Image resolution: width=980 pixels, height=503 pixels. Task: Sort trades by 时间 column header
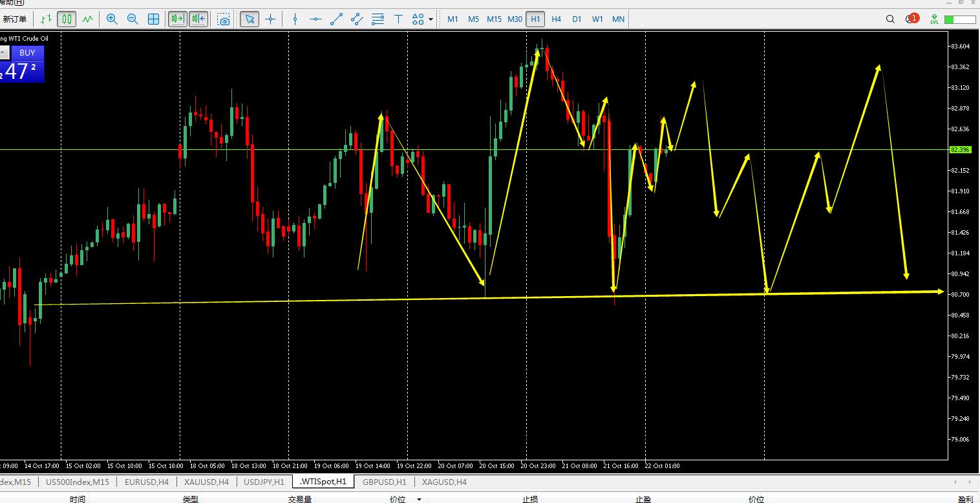click(78, 499)
